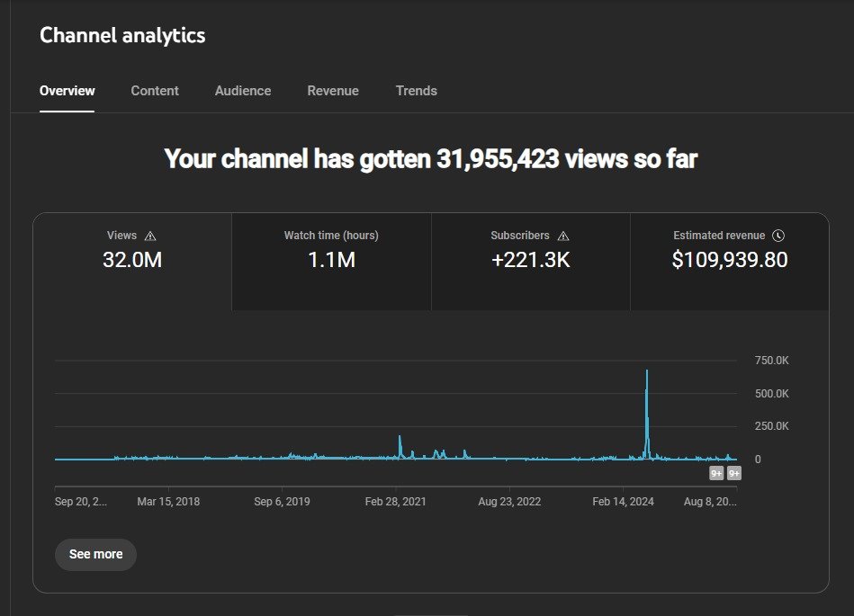Go to the Revenue tab
Viewport: 854px width, 616px height.
tap(333, 91)
